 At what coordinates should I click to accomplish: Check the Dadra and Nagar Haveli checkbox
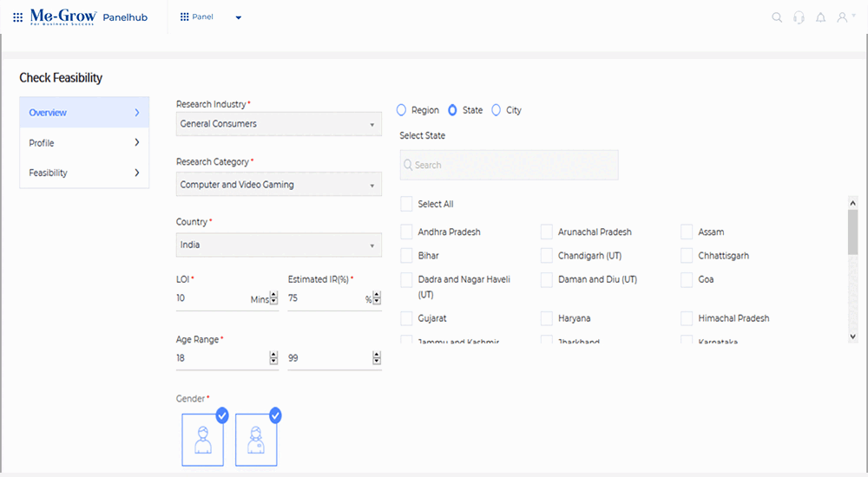(406, 279)
